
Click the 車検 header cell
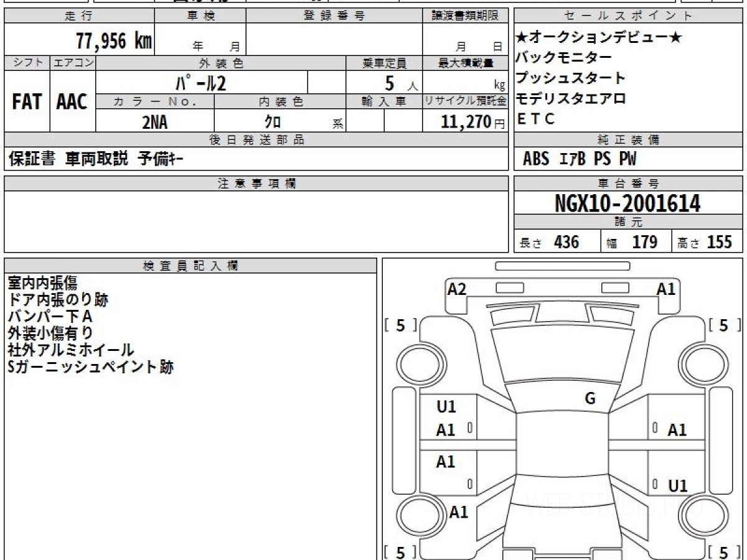pos(200,16)
